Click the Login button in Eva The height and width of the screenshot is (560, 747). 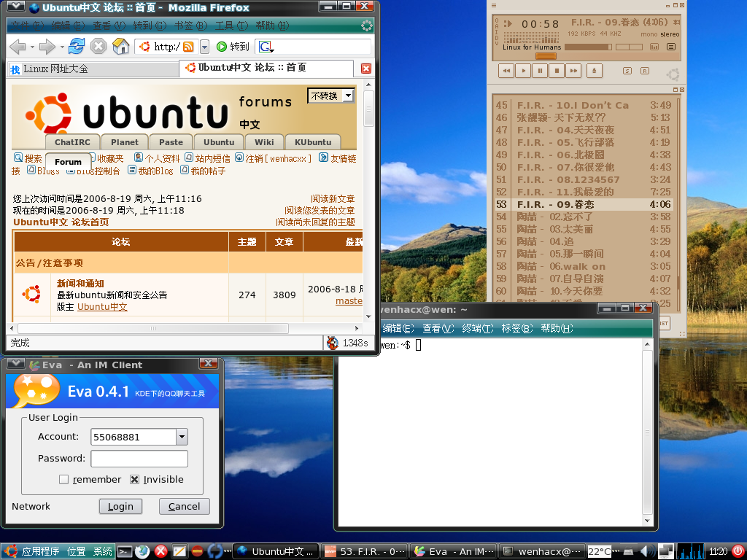[120, 506]
